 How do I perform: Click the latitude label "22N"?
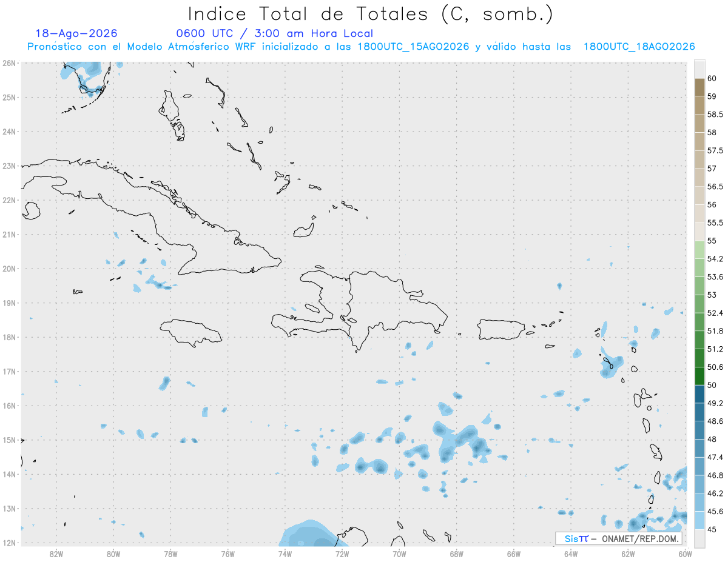coord(9,200)
